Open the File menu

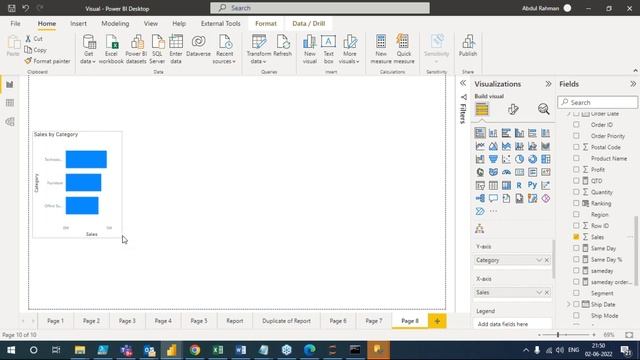point(16,24)
